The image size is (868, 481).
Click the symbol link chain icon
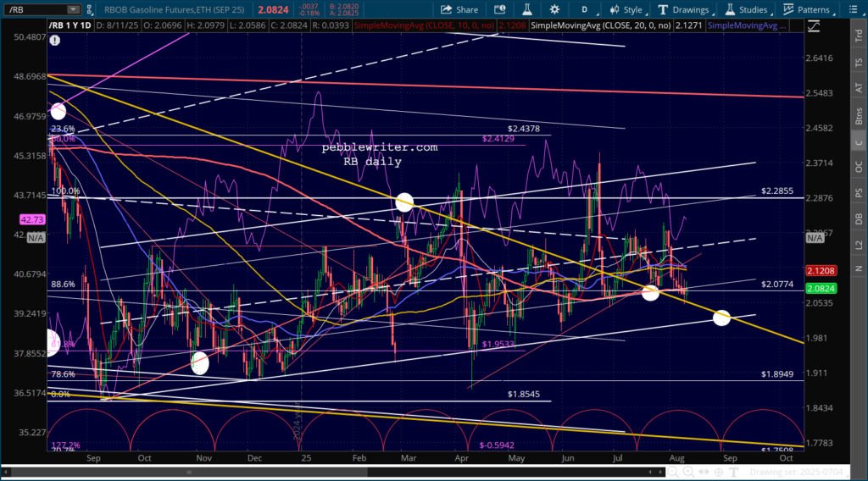click(x=90, y=9)
